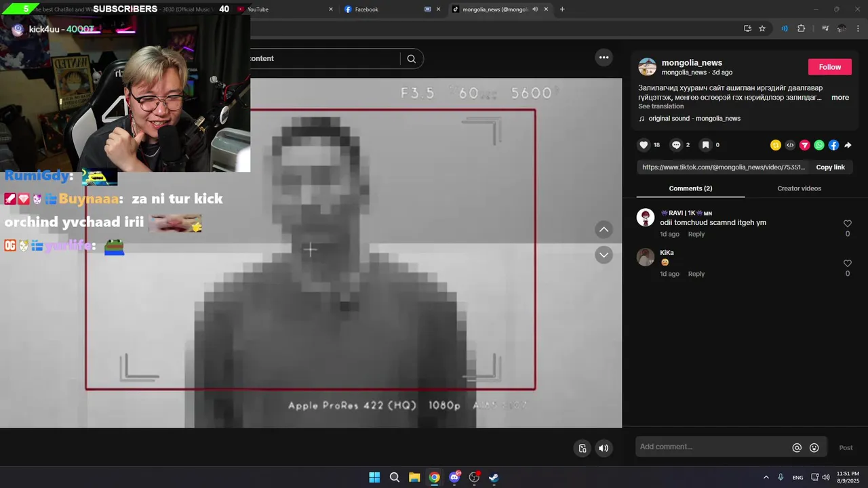Mute the TikTok tab via its audio icon

click(x=535, y=9)
